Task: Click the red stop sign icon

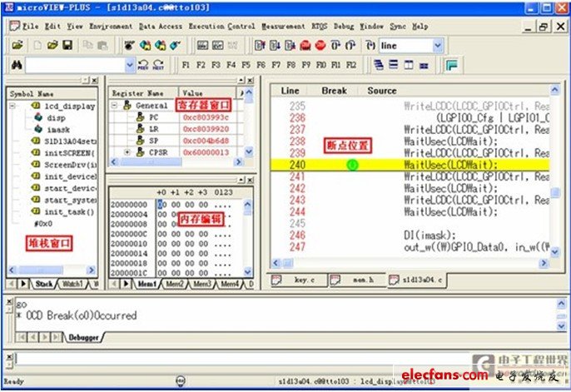Action: pyautogui.click(x=320, y=46)
